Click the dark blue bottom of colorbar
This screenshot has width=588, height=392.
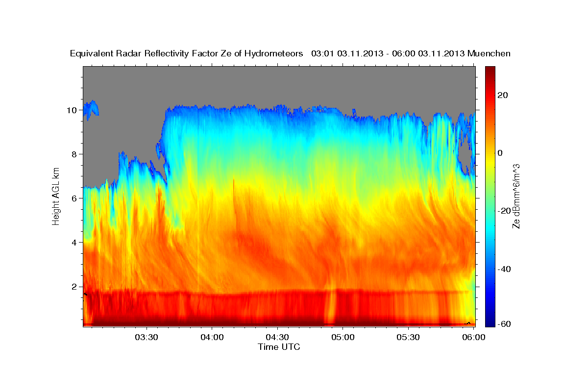coord(490,321)
